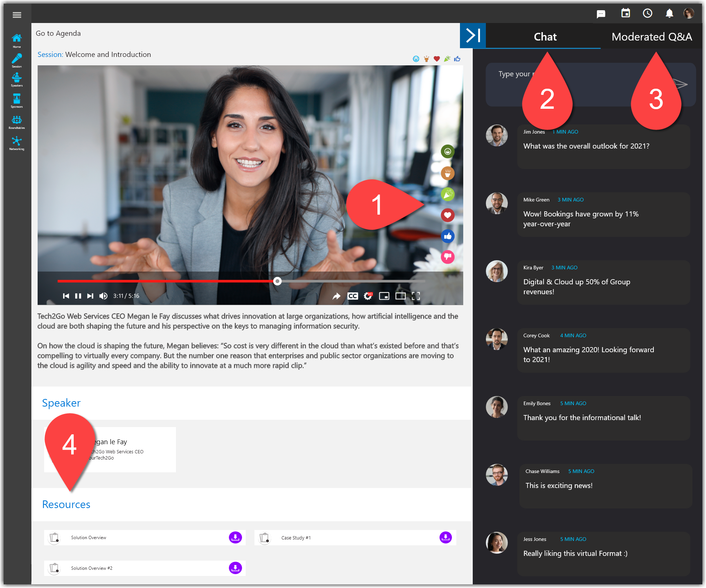The image size is (706, 588).
Task: Download the Case Study #1 resource
Action: (445, 537)
